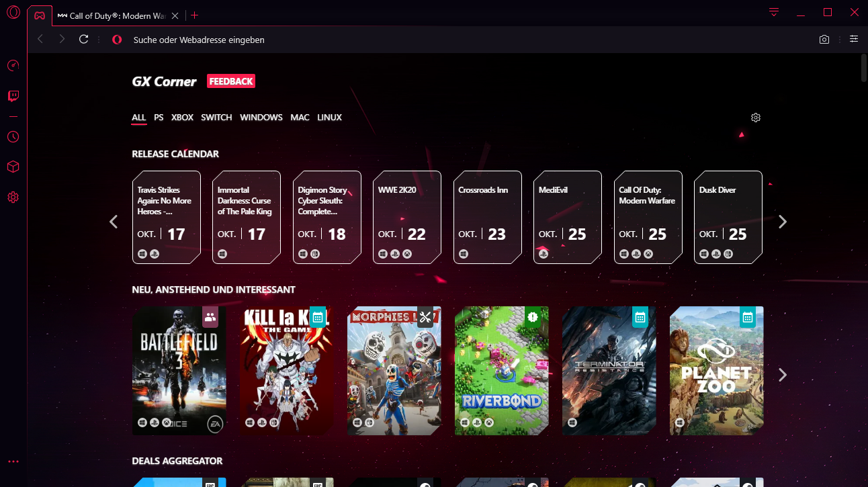868x487 pixels.
Task: Open the Morphies Law game cover
Action: [394, 371]
